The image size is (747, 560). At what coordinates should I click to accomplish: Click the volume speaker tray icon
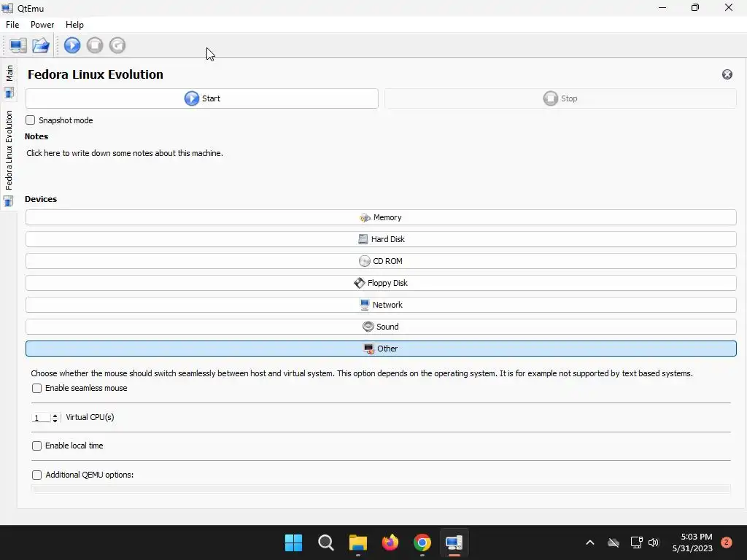coord(654,542)
